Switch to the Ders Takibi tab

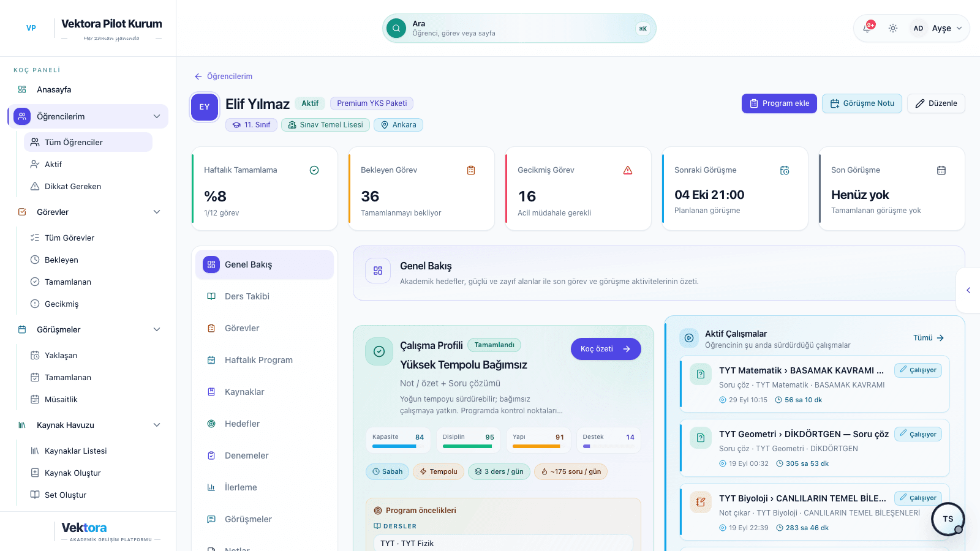pos(265,296)
